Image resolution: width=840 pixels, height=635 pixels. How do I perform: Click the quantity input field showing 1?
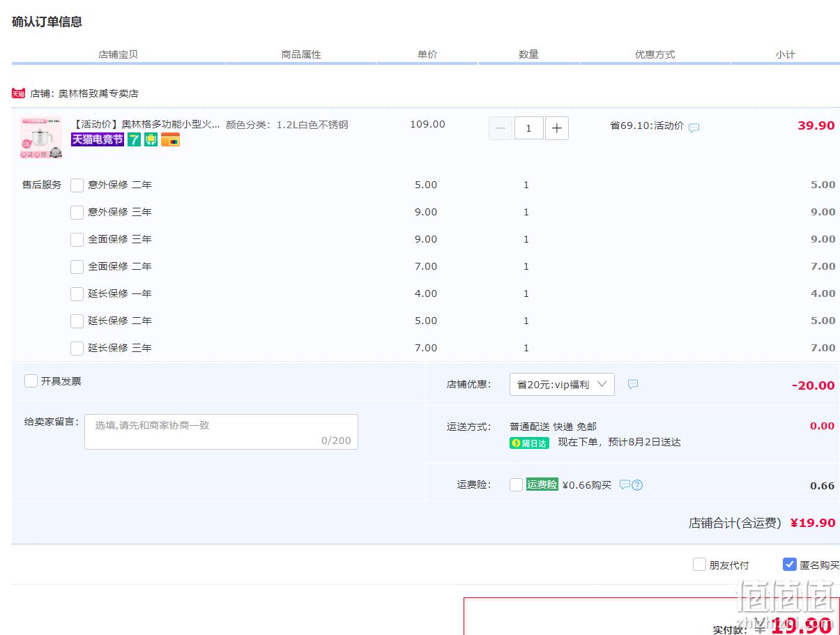pyautogui.click(x=529, y=128)
